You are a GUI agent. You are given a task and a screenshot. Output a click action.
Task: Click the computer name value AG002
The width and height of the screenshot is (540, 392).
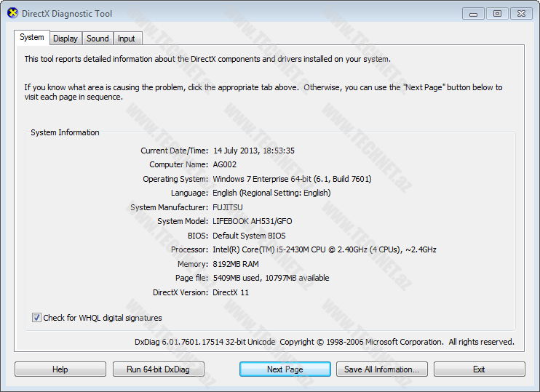[x=224, y=164]
